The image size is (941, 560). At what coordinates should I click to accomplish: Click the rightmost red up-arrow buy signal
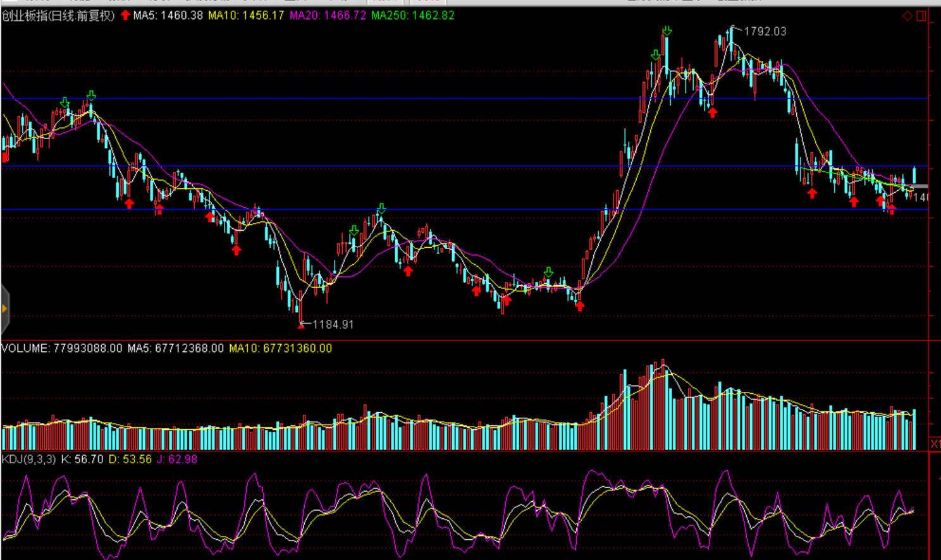[892, 210]
